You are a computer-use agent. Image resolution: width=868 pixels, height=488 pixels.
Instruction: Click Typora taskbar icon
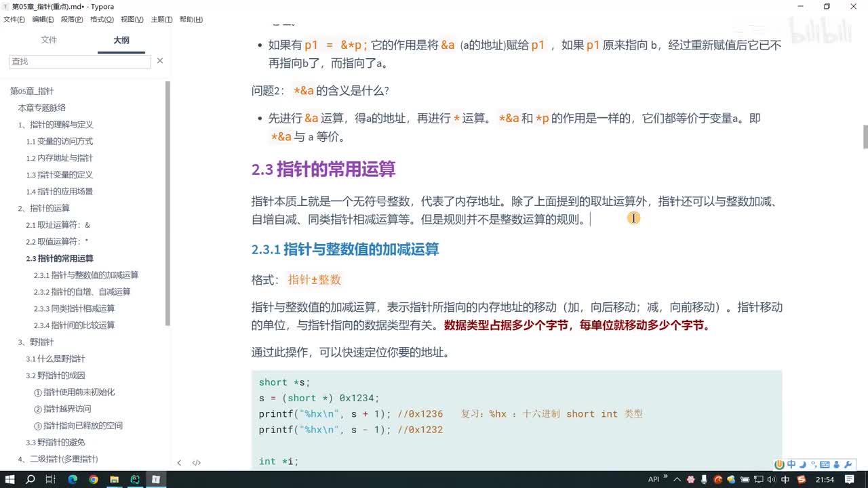pos(156,479)
